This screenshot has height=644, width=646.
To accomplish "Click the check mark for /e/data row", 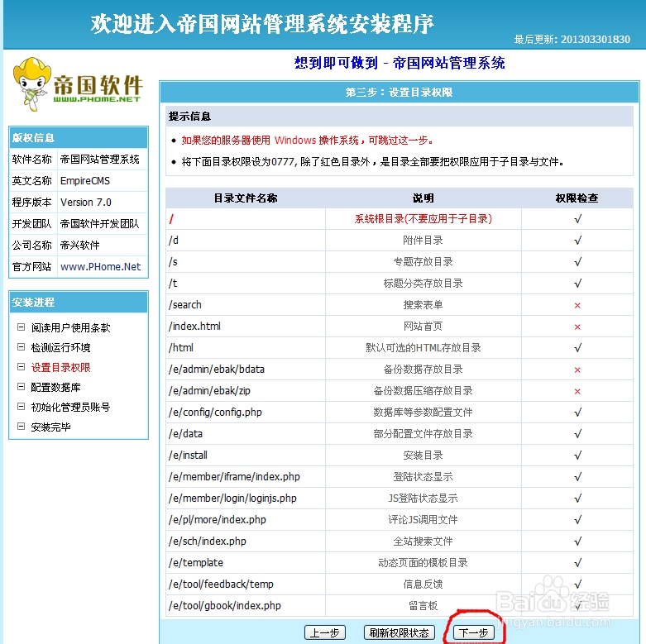I will pos(577,433).
